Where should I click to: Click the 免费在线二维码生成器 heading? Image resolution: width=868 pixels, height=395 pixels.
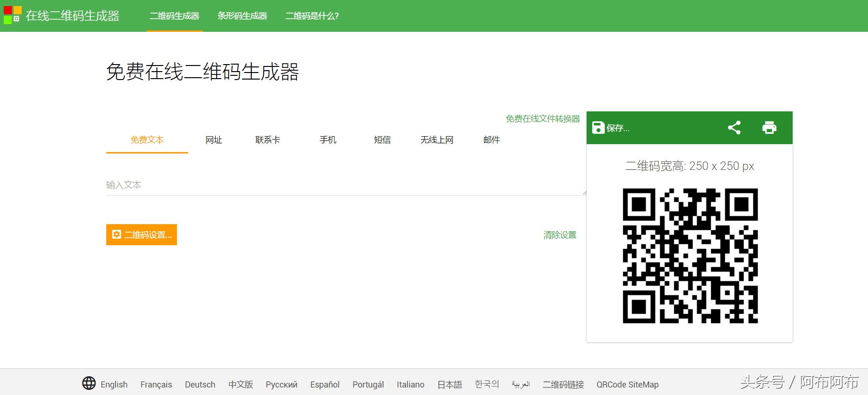(203, 72)
